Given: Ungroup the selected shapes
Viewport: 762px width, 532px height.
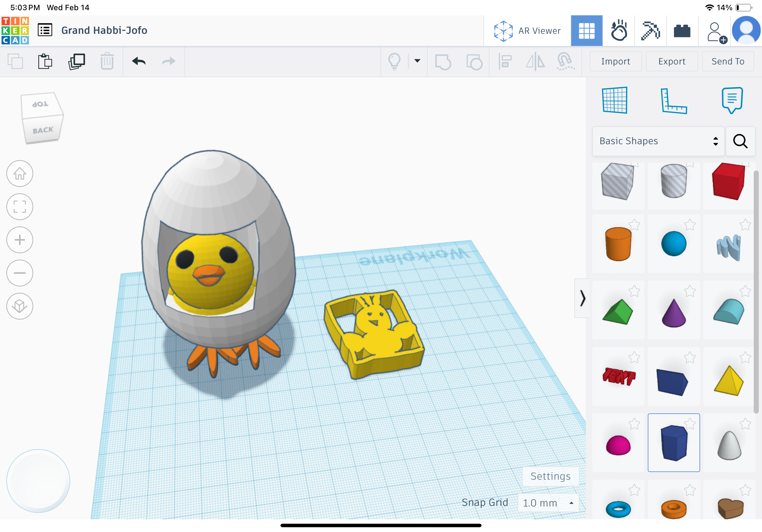Looking at the screenshot, I should tap(474, 62).
